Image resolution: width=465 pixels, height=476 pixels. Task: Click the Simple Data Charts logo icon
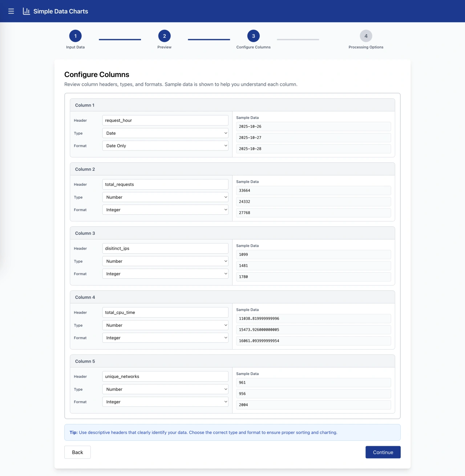click(26, 11)
